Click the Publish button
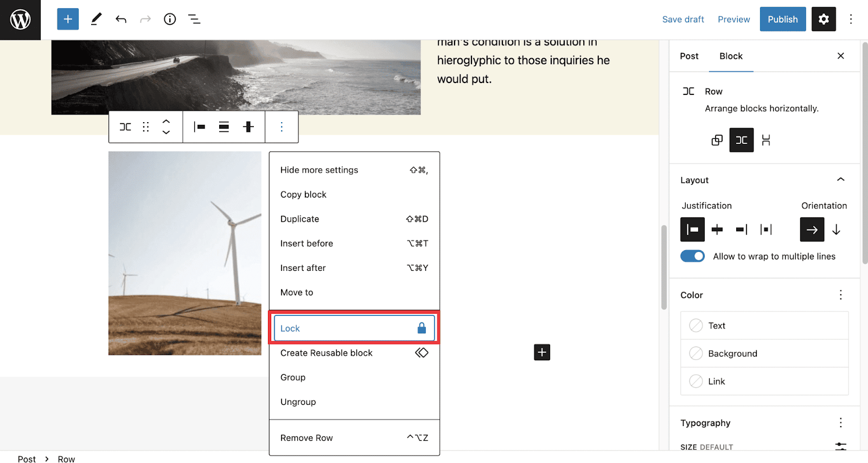 coord(783,19)
